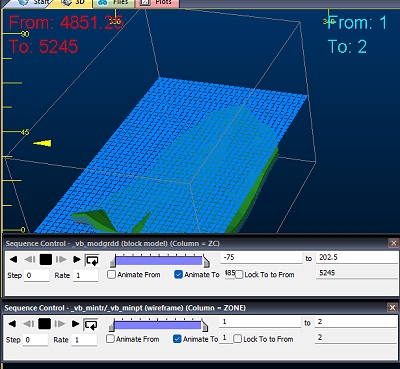Check Lock To to From for wireframe
The image size is (400, 369).
(x=237, y=339)
